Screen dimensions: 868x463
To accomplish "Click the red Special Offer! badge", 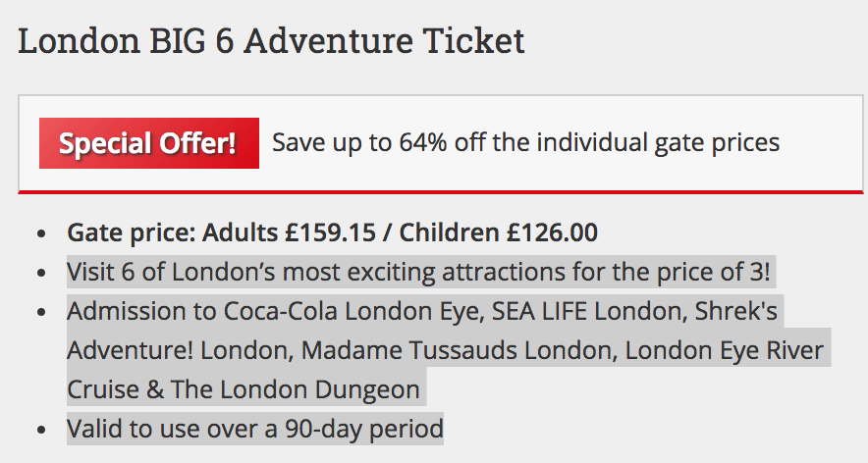I will coord(149,142).
